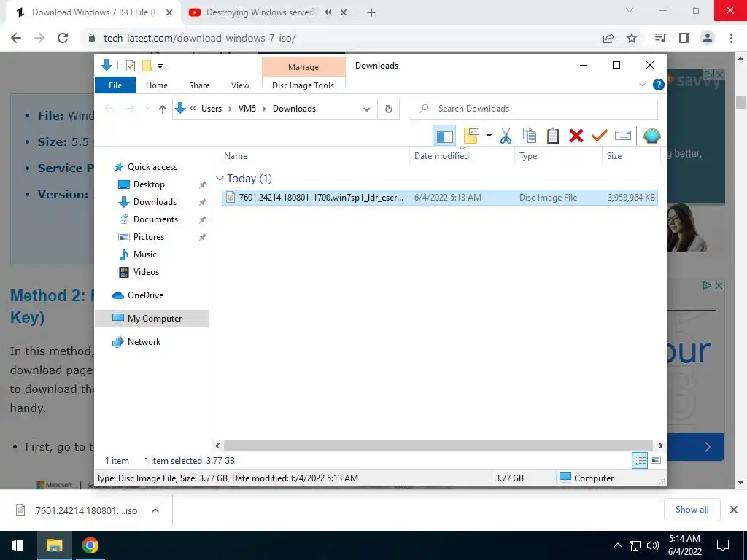Click the Explorer Help question mark icon

(659, 85)
